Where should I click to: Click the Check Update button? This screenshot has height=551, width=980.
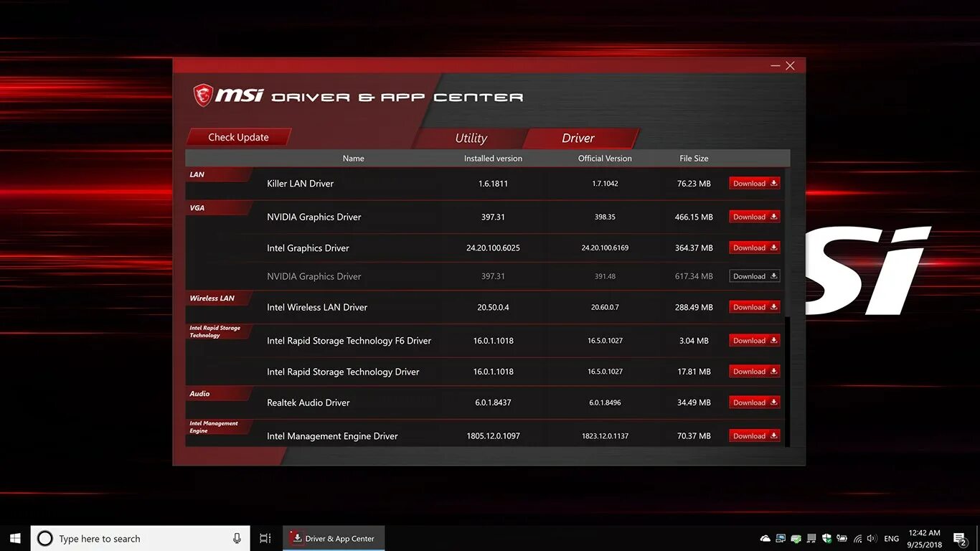pos(238,137)
